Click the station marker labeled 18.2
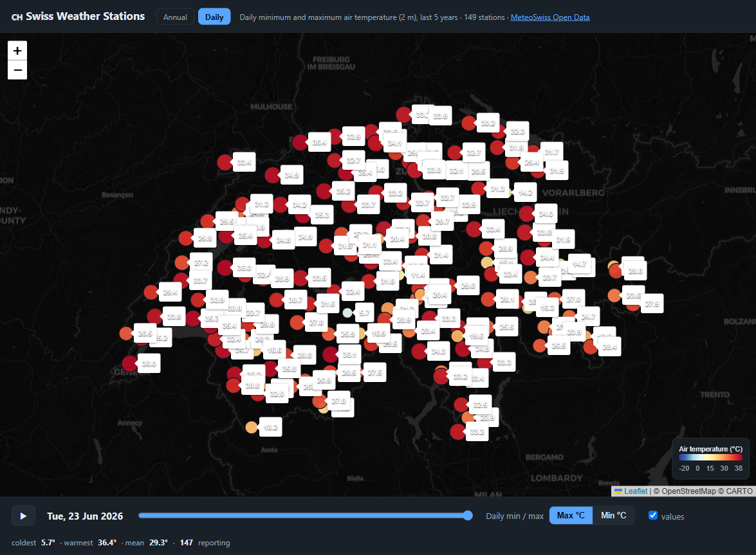Image resolution: width=756 pixels, height=555 pixels. coord(251,427)
